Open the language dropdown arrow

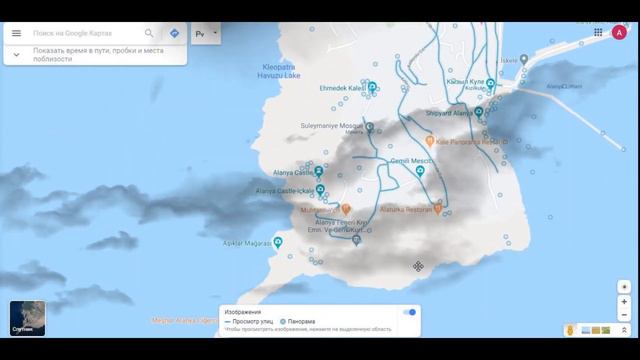pos(215,33)
